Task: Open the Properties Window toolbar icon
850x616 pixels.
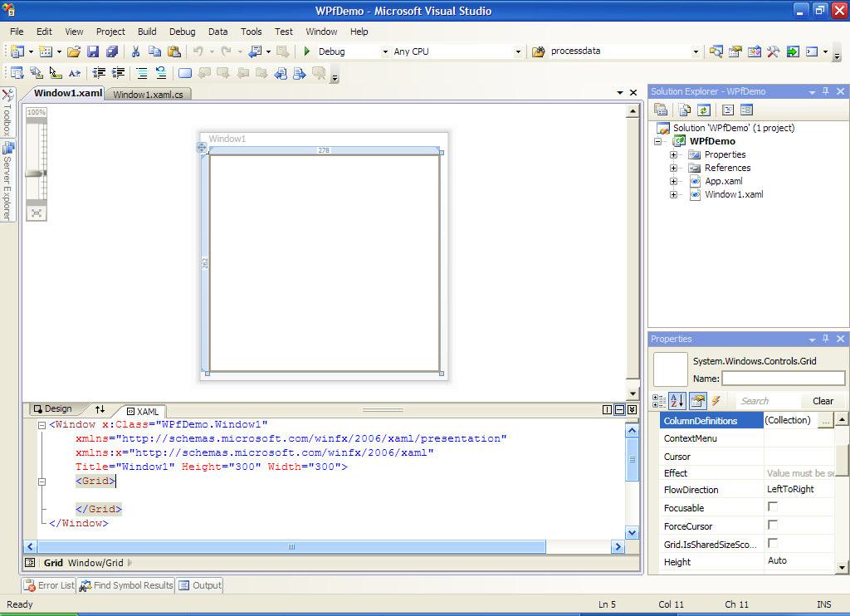Action: coord(735,51)
